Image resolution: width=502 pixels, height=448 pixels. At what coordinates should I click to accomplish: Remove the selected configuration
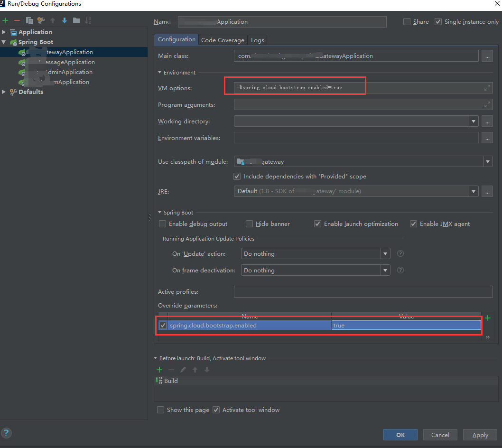(x=16, y=20)
